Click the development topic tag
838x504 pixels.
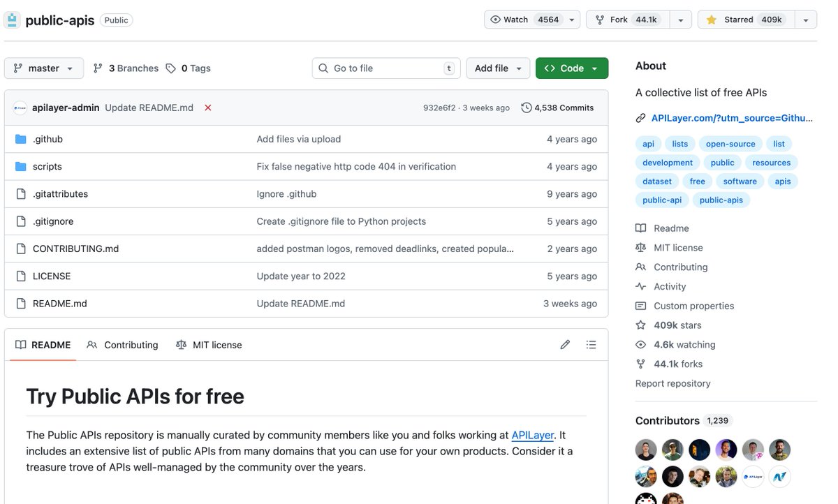click(x=668, y=163)
